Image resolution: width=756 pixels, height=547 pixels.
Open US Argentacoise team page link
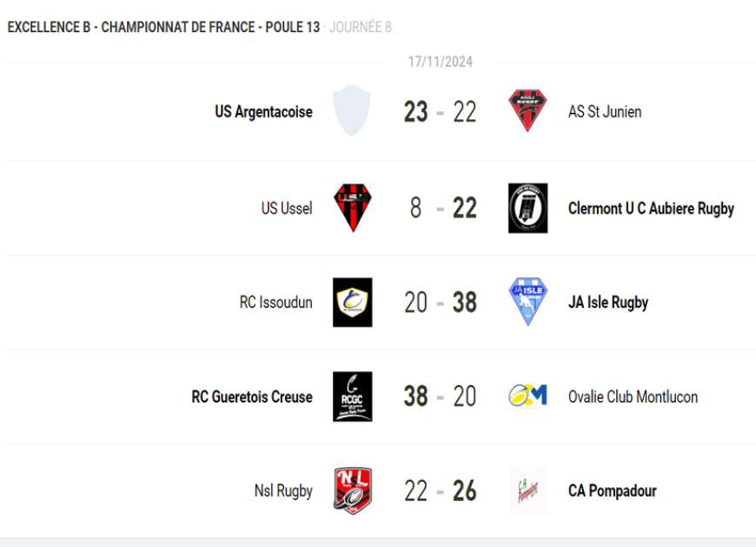[263, 111]
